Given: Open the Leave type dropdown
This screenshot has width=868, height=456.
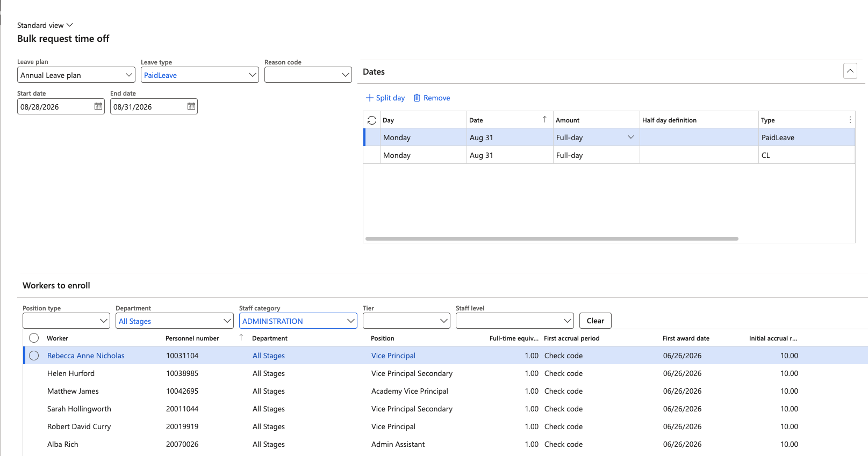Looking at the screenshot, I should (253, 75).
